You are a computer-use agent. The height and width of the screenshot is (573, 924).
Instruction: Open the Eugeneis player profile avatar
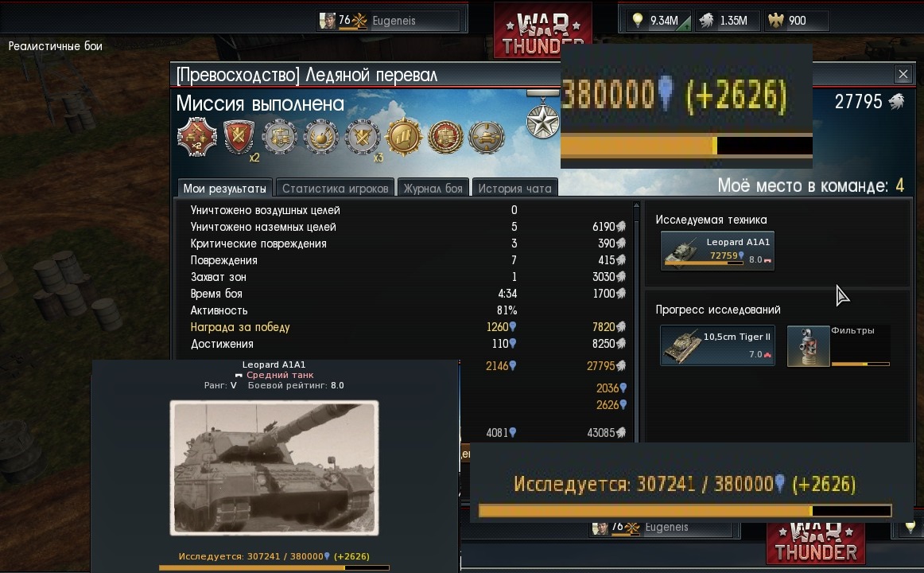coord(327,21)
